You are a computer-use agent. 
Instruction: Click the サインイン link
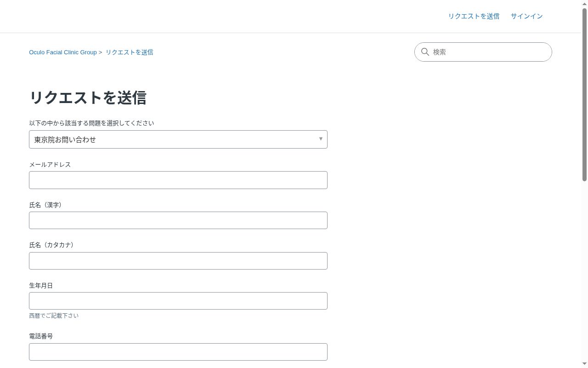(x=526, y=16)
